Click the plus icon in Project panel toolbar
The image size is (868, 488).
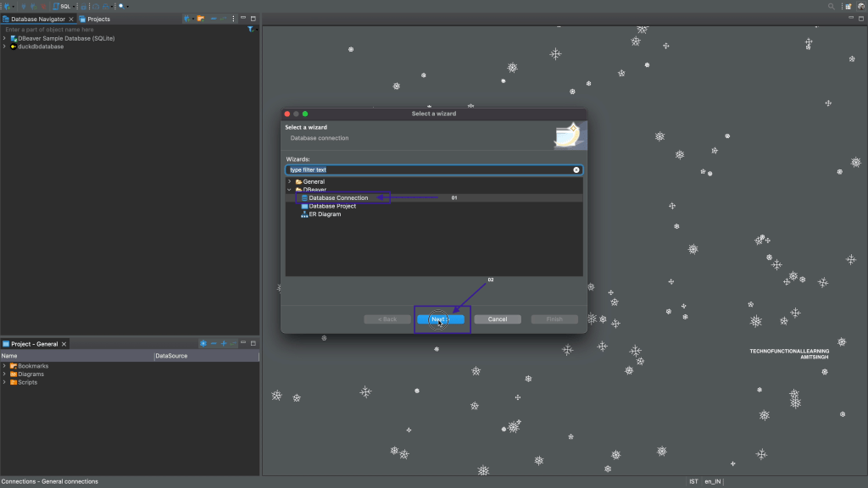click(224, 344)
